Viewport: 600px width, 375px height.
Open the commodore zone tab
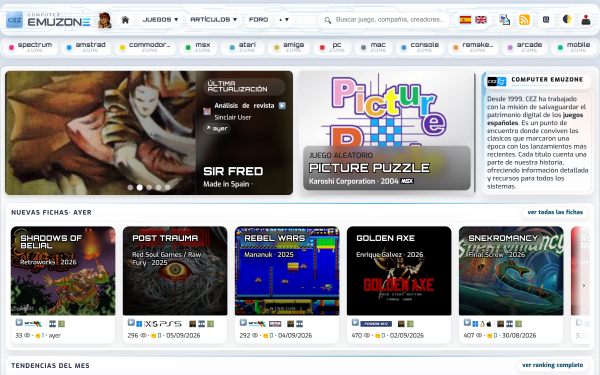(x=145, y=47)
